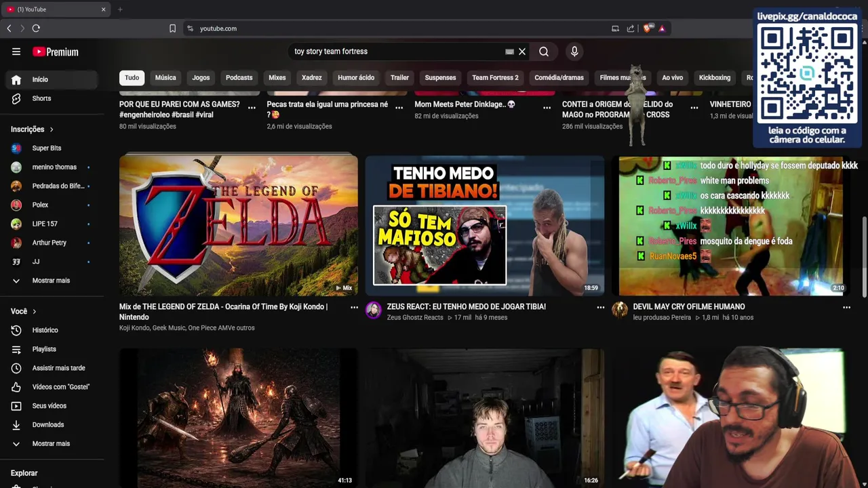The height and width of the screenshot is (488, 868).
Task: Select the Kickboxing chip
Action: pyautogui.click(x=715, y=77)
